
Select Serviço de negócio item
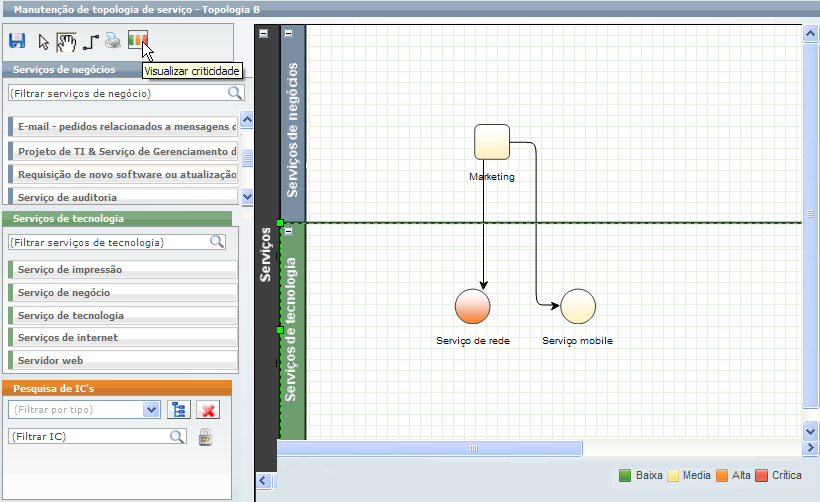click(x=123, y=292)
